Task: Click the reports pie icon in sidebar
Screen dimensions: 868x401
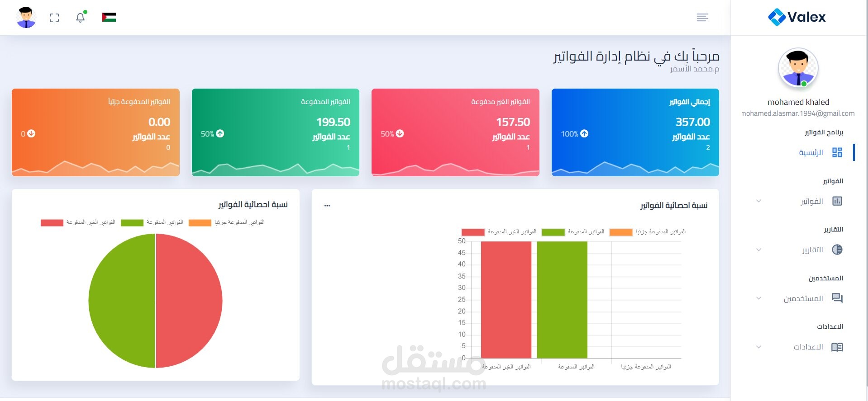Action: 837,250
